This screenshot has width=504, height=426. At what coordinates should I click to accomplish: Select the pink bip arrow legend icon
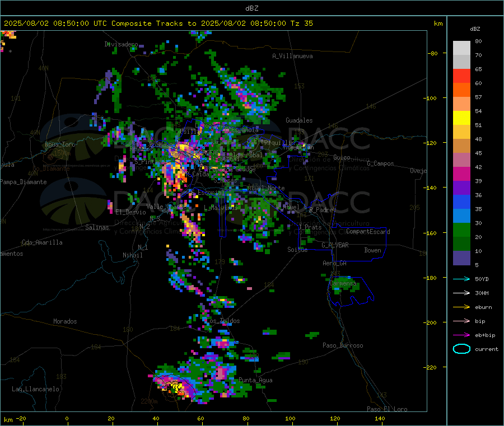(x=461, y=321)
